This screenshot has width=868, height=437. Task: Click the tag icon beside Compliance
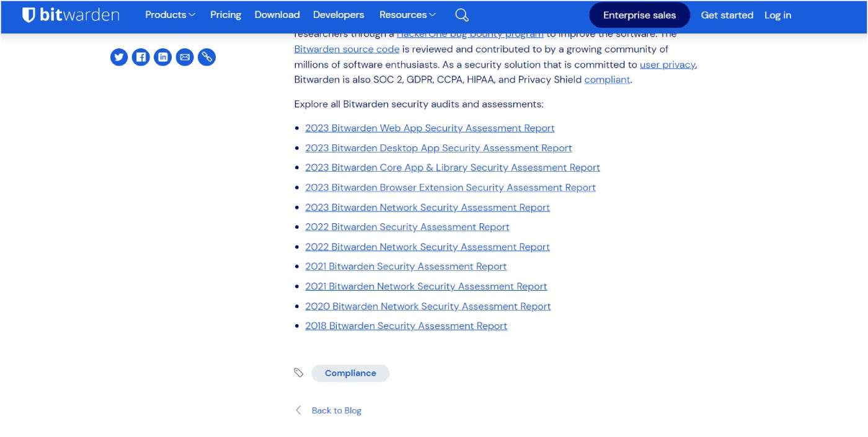299,373
